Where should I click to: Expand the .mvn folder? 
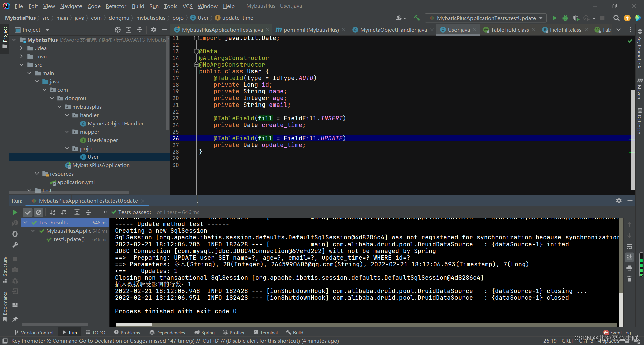(x=22, y=56)
